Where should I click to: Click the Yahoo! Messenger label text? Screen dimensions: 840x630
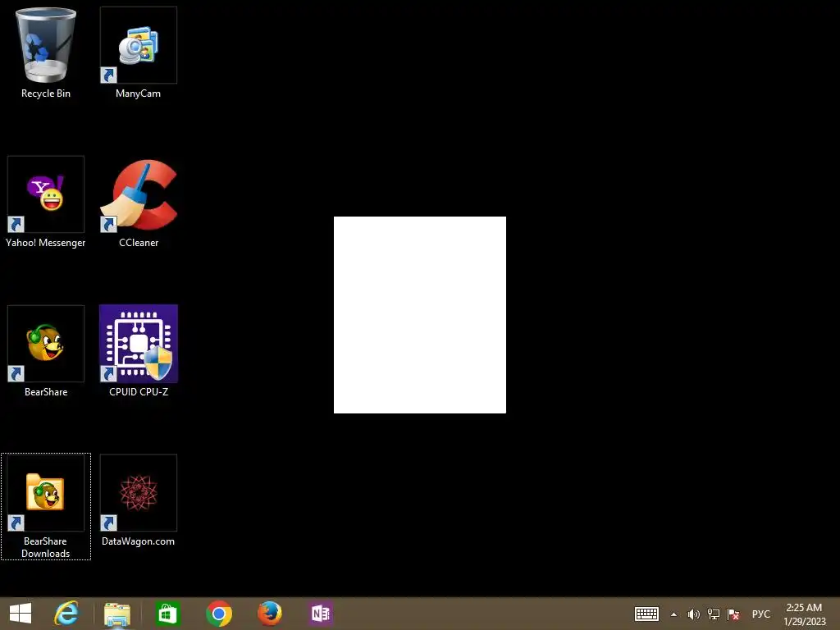tap(46, 243)
